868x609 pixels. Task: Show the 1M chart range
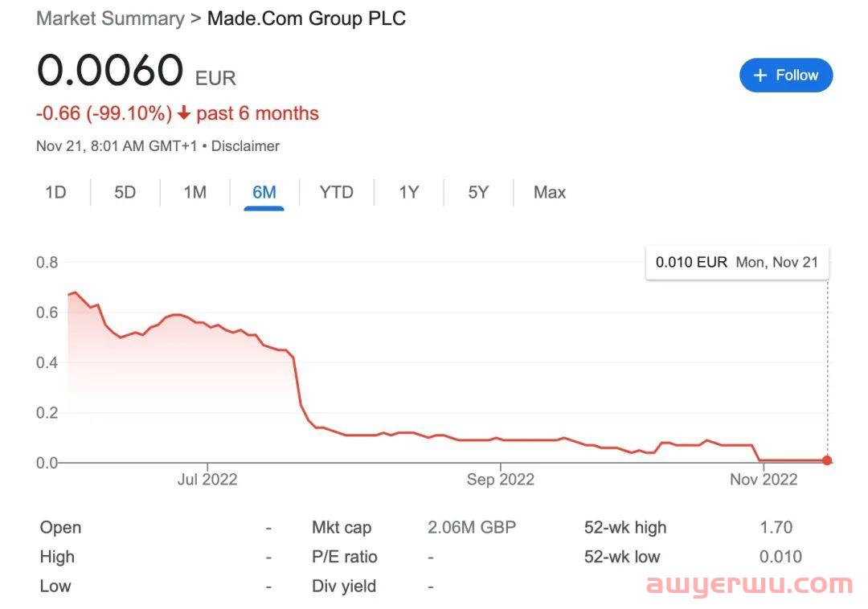point(194,192)
